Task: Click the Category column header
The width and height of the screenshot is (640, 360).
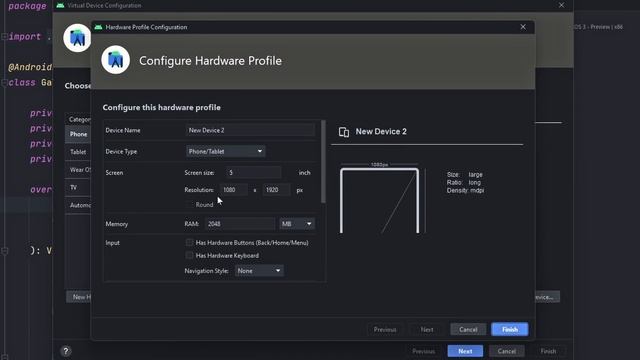Action: [x=79, y=119]
